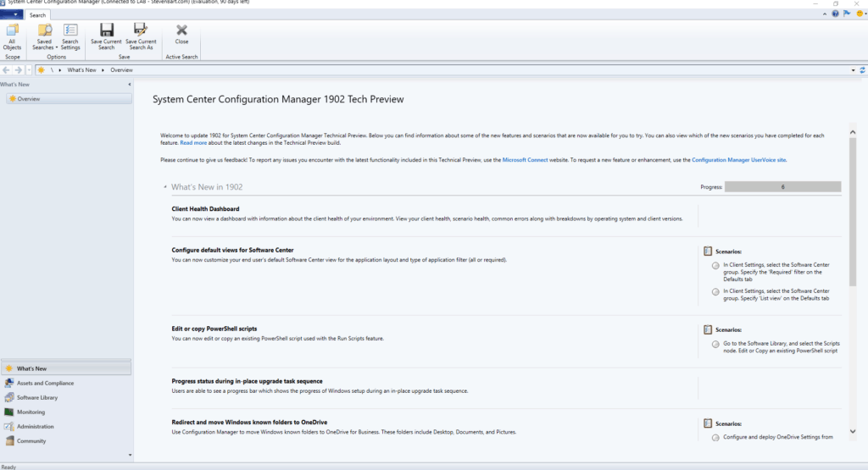Click the Ready status bar text
The image size is (868, 470).
click(x=8, y=467)
